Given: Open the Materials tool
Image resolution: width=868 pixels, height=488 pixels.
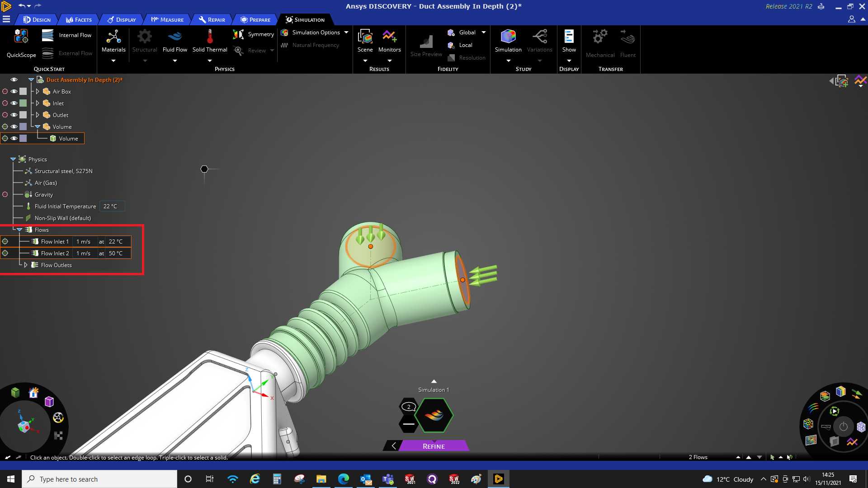Looking at the screenshot, I should tap(113, 42).
